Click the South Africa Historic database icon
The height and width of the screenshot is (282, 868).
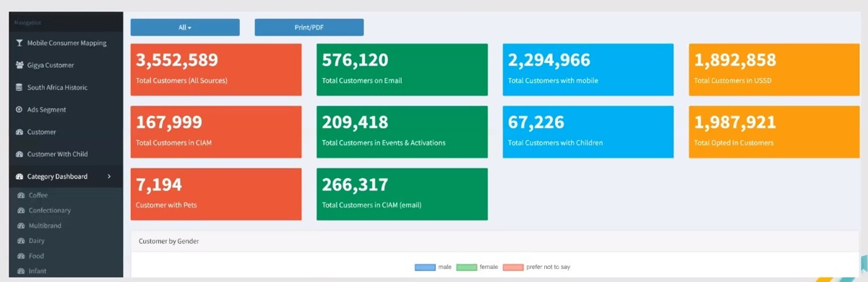[20, 87]
